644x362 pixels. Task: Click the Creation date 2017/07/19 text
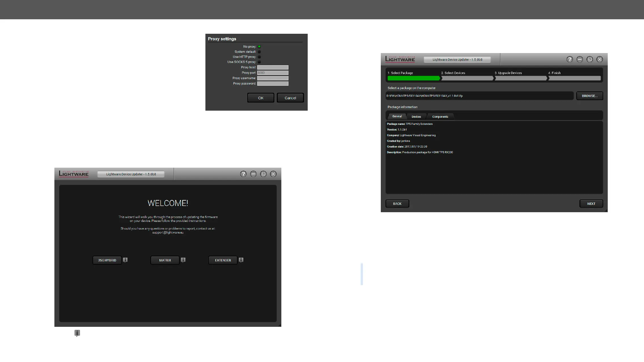click(x=407, y=147)
